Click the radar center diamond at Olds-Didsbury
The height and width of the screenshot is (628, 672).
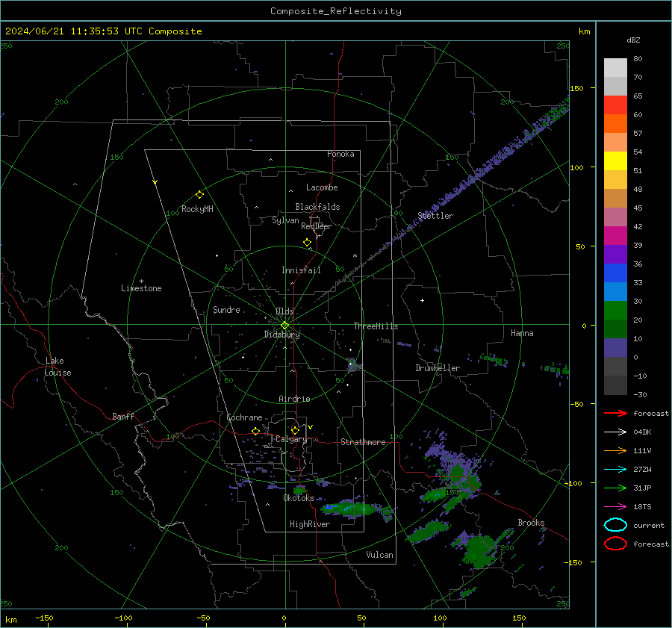284,326
